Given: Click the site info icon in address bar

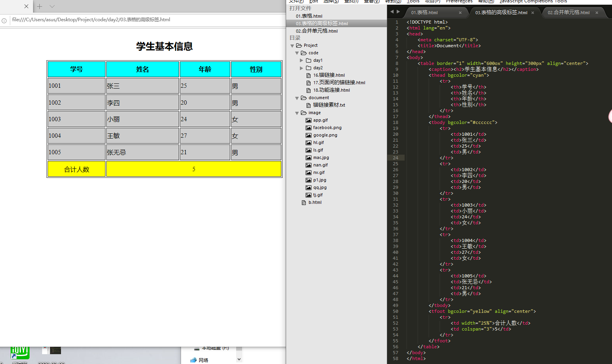Looking at the screenshot, I should pyautogui.click(x=4, y=20).
